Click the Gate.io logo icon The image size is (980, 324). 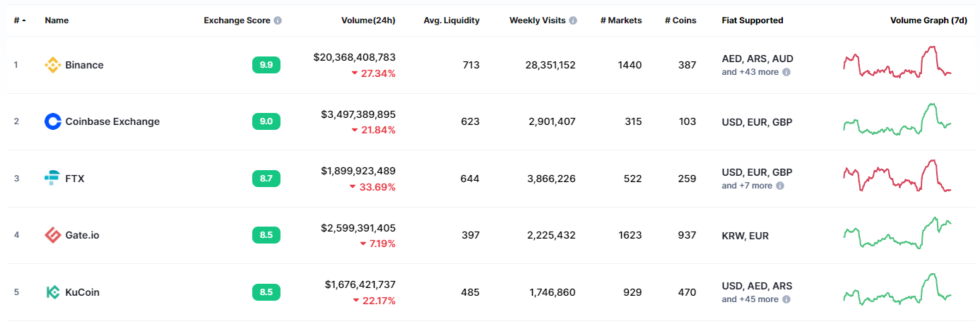(x=53, y=235)
